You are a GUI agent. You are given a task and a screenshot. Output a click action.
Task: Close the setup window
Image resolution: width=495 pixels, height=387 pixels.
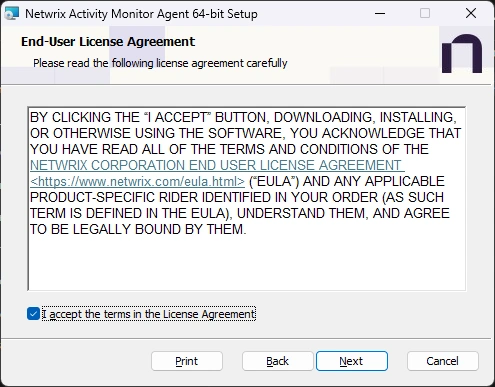pos(471,14)
